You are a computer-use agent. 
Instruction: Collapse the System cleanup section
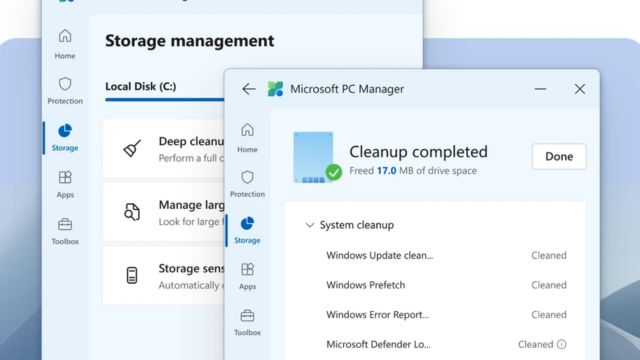[310, 225]
